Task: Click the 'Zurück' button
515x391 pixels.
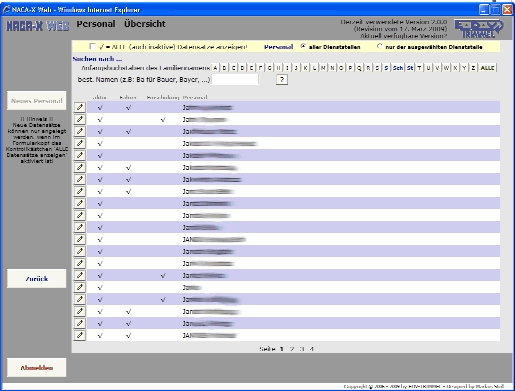Action: 37,279
